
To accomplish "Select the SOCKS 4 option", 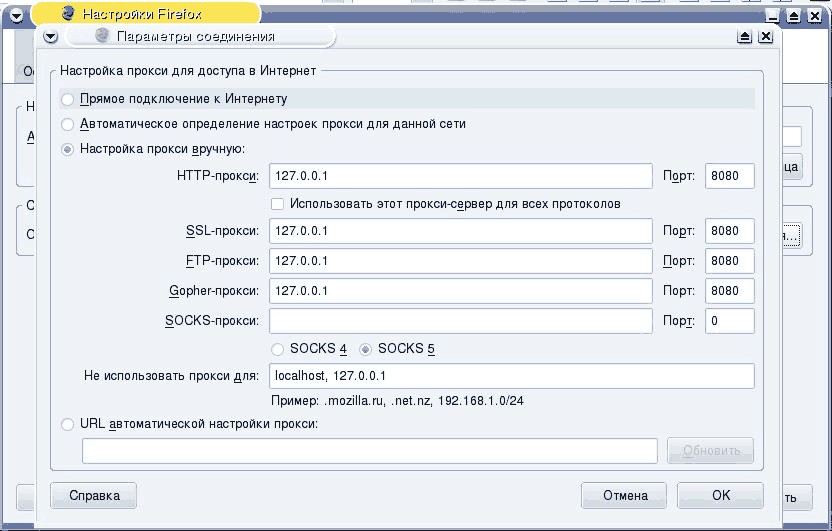I will pyautogui.click(x=278, y=349).
